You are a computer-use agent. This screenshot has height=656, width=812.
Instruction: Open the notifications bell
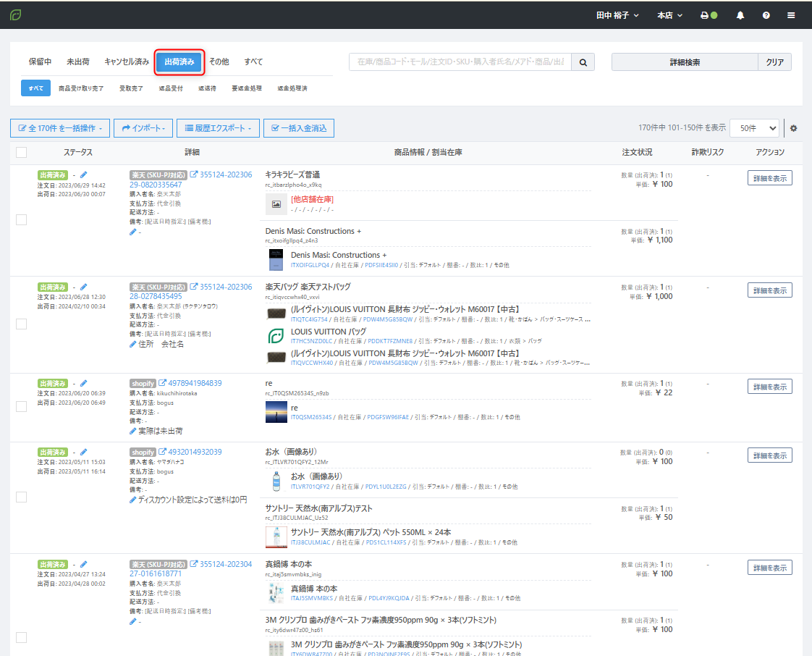click(740, 15)
